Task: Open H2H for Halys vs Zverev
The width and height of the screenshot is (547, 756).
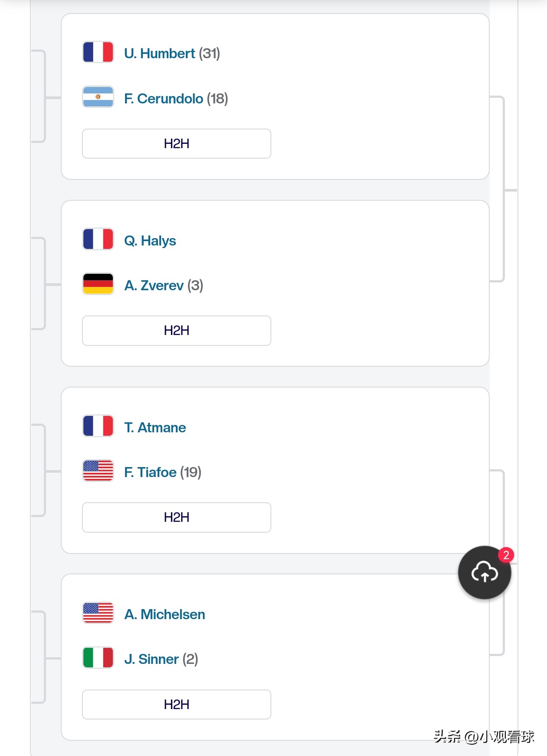Action: pos(176,331)
